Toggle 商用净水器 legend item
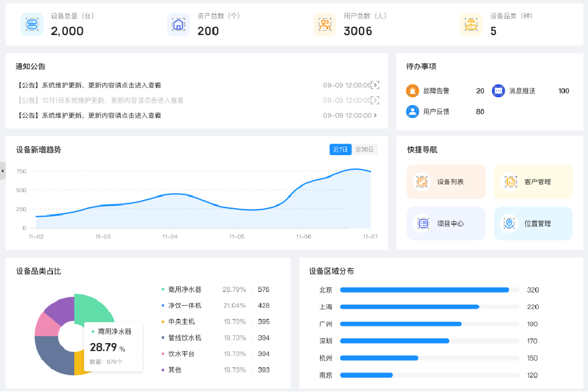The width and height of the screenshot is (588, 392). point(181,289)
